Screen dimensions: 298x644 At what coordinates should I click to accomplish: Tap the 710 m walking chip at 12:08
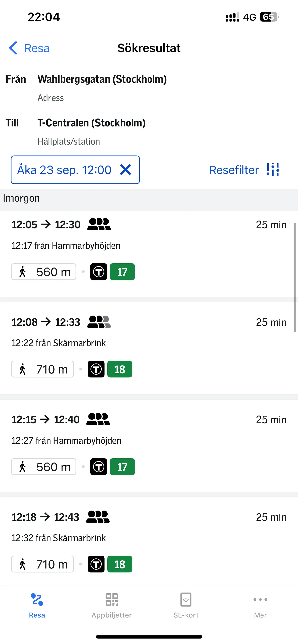point(42,369)
